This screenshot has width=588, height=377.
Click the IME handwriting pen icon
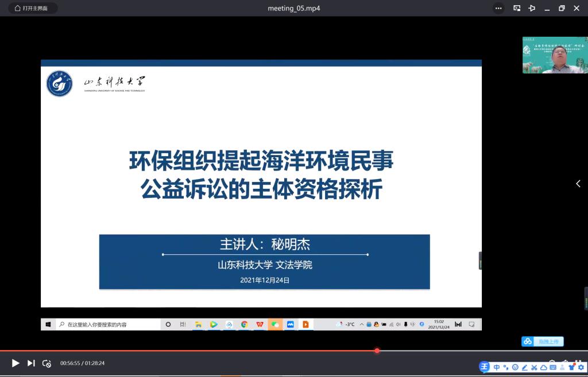[524, 367]
